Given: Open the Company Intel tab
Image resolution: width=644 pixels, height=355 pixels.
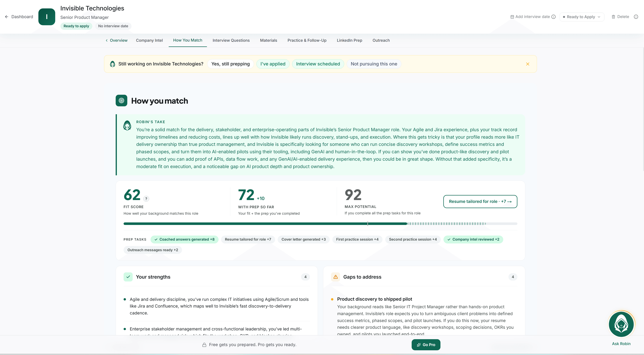Looking at the screenshot, I should pyautogui.click(x=149, y=40).
